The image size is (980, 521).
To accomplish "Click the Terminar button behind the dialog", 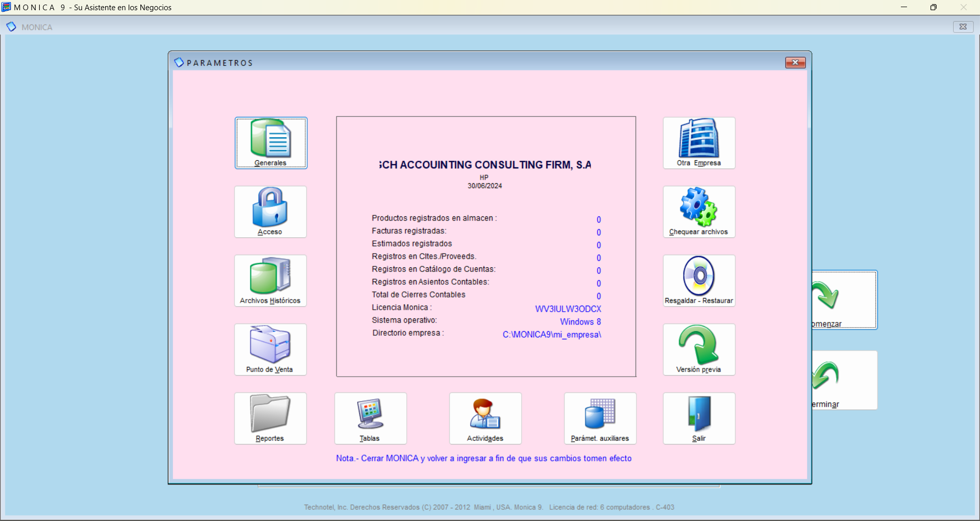I will (845, 380).
